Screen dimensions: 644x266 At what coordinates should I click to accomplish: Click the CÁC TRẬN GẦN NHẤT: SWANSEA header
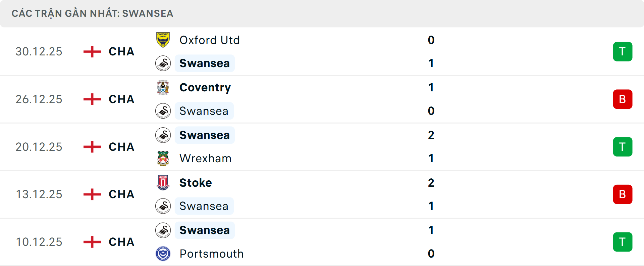click(x=92, y=13)
